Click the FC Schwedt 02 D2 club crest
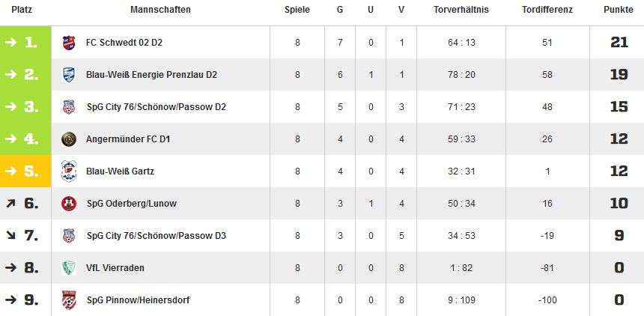Image resolution: width=644 pixels, height=316 pixels. pos(69,43)
